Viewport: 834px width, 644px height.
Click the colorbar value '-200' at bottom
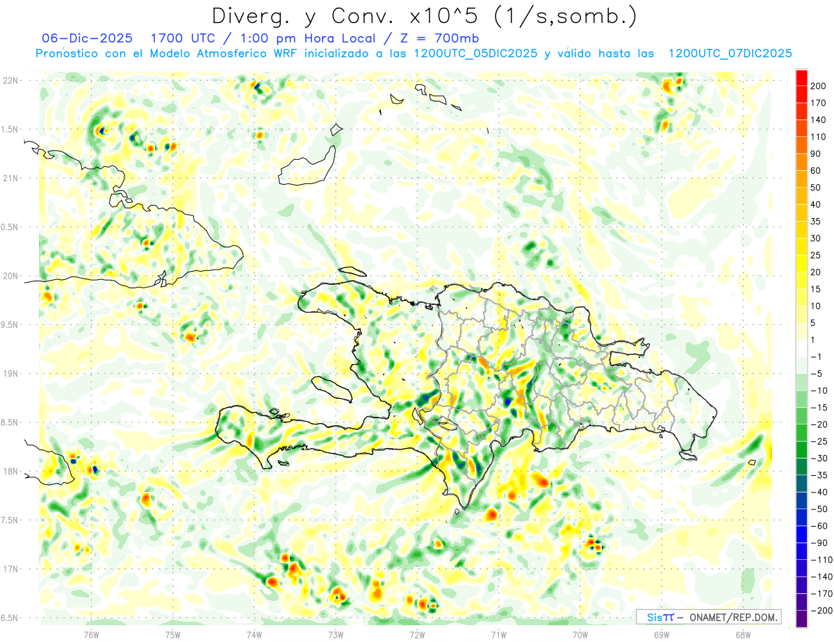(820, 610)
